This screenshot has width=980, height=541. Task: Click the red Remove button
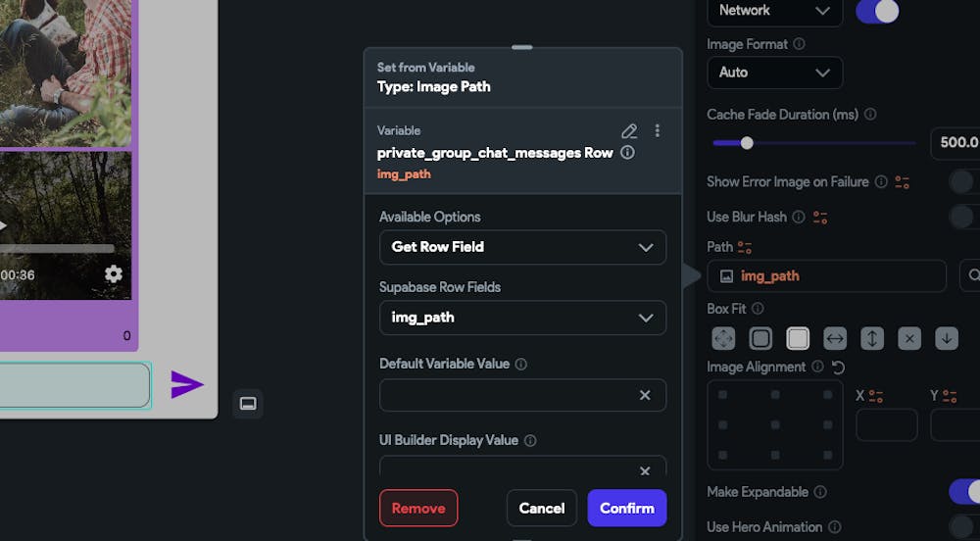[x=418, y=508]
